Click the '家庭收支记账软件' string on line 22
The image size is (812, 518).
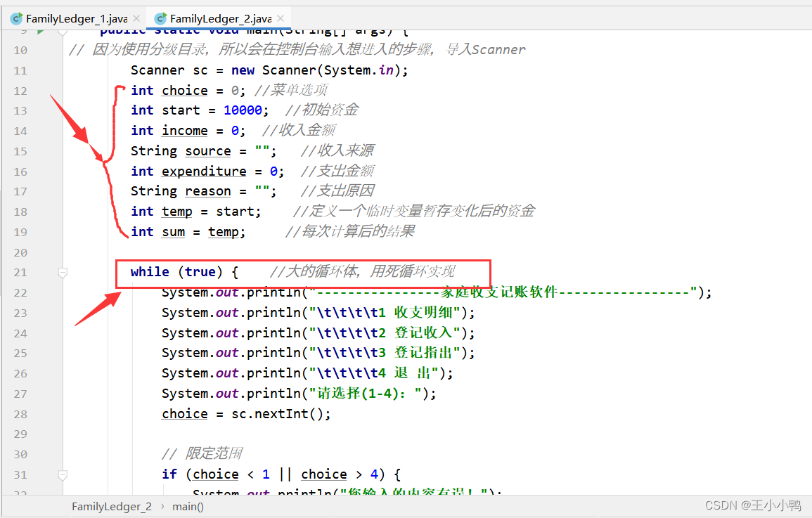(x=498, y=292)
